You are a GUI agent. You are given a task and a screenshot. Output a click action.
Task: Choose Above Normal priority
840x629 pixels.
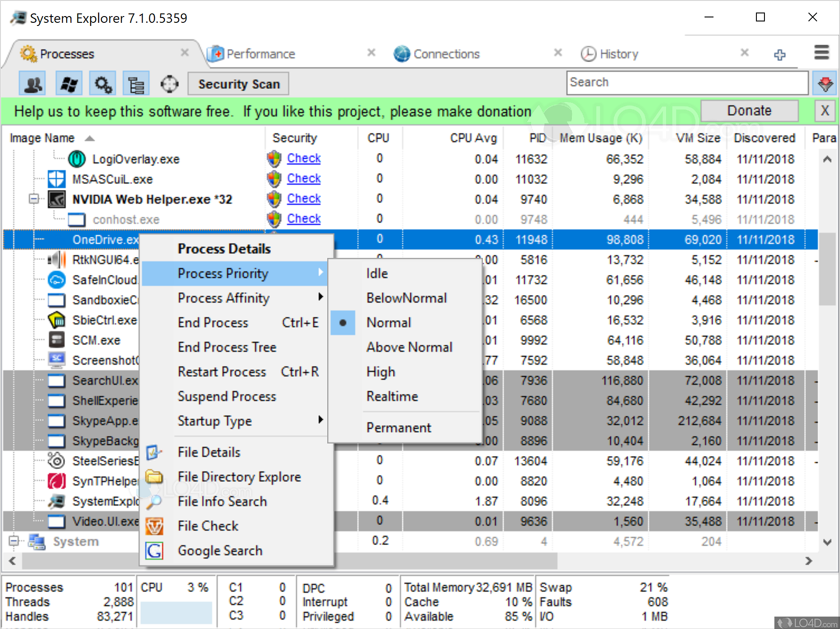tap(405, 347)
